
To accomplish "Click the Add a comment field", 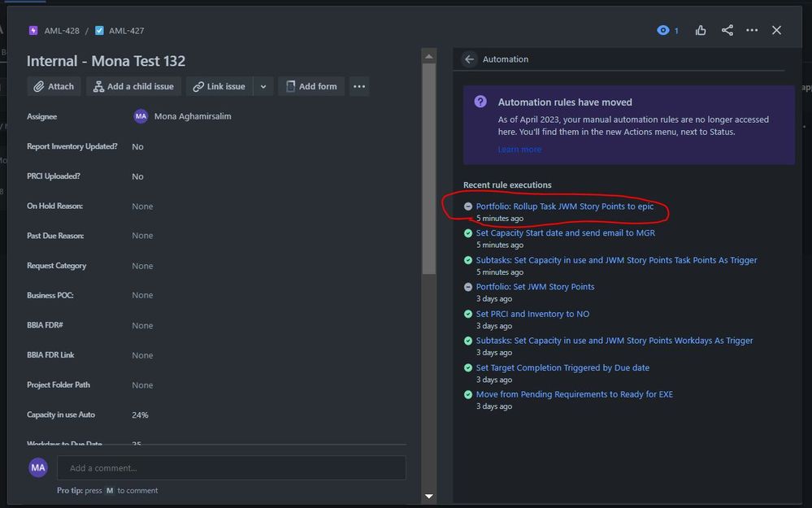I will [x=232, y=467].
